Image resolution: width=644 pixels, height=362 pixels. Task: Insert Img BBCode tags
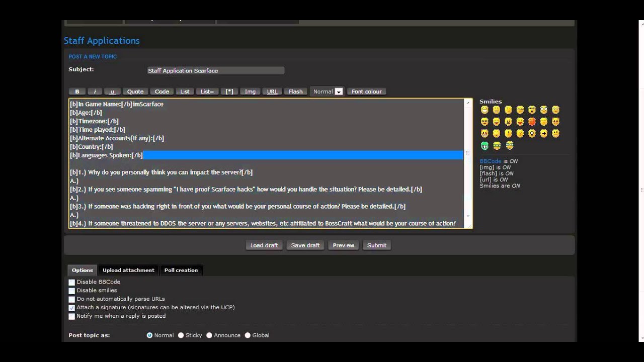pyautogui.click(x=250, y=92)
